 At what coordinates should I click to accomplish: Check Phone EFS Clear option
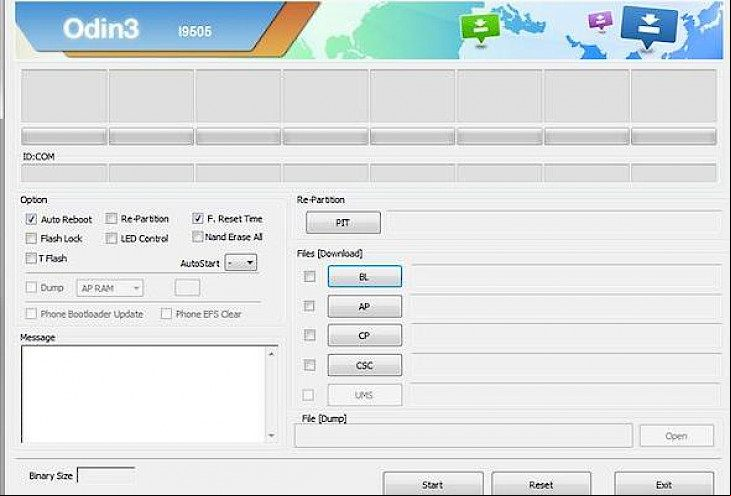(166, 314)
